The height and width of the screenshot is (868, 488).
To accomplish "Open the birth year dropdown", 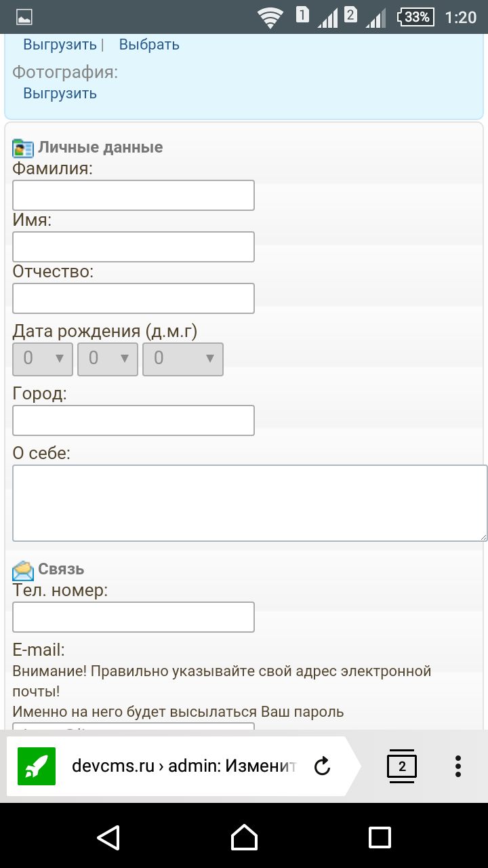I will pos(182,359).
